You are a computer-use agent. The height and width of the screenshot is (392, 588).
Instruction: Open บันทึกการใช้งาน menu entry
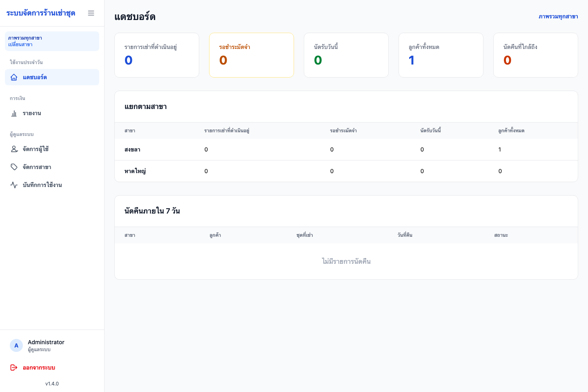coord(52,185)
